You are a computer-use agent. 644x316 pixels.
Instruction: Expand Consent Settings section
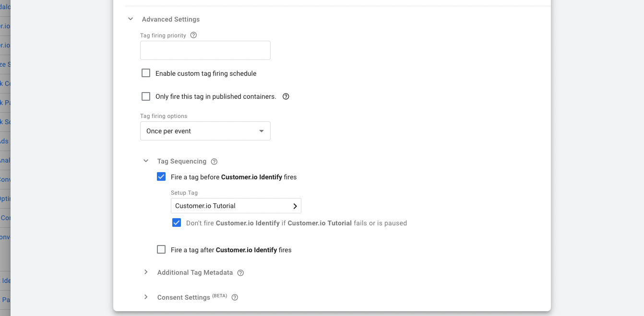[146, 297]
